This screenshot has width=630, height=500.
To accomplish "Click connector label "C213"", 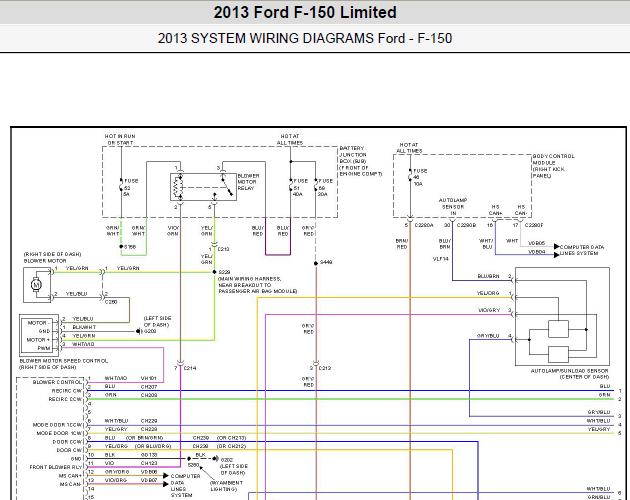I will tap(223, 249).
